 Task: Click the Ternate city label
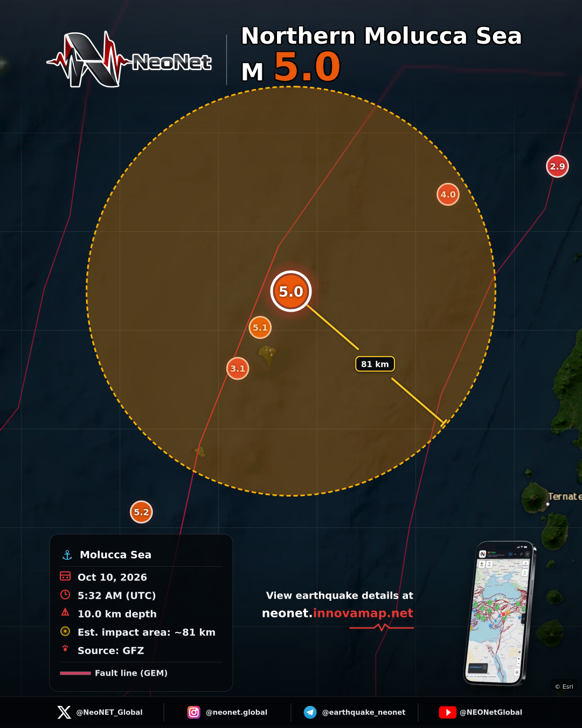point(565,497)
